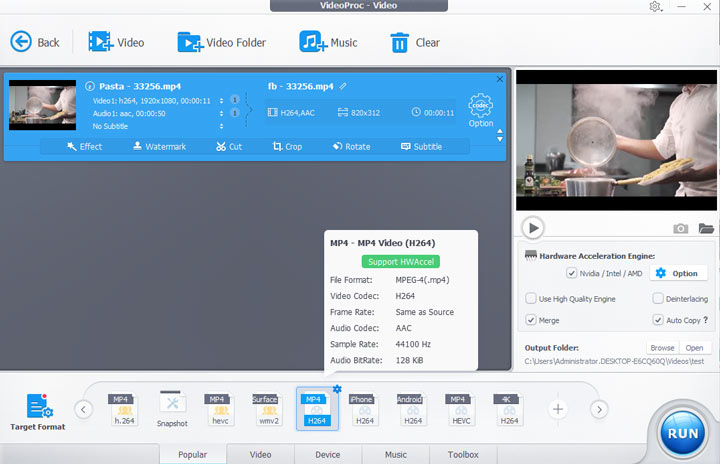Select the Surface wmv2 preset

tap(269, 409)
